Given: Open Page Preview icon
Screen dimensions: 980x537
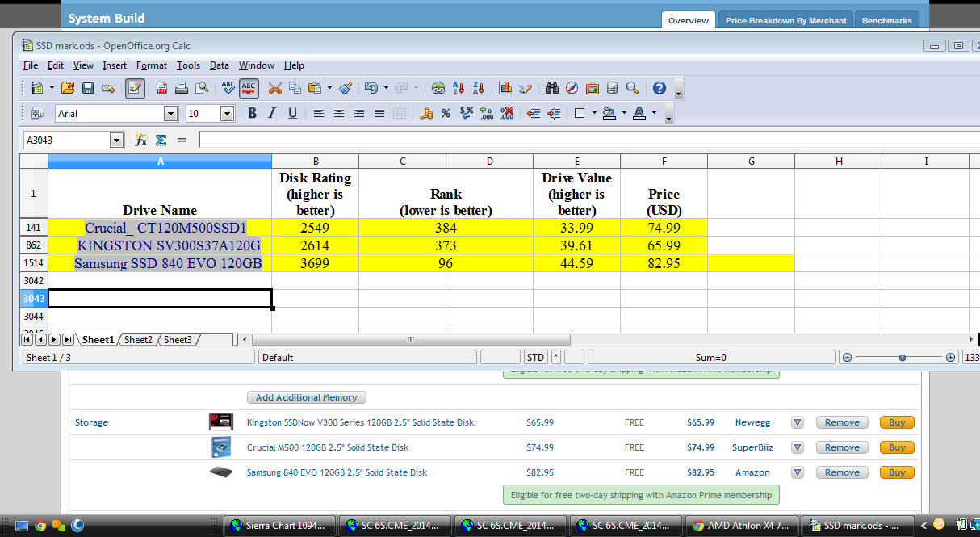Looking at the screenshot, I should [x=202, y=88].
